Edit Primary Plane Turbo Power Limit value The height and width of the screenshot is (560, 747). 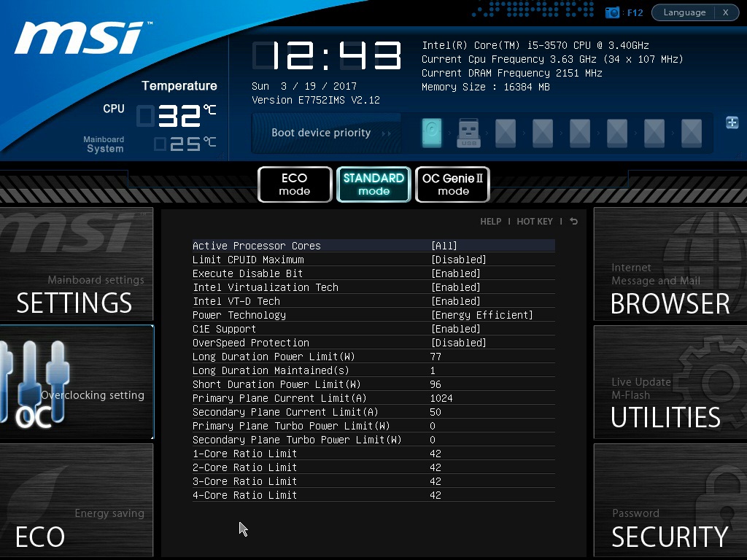click(433, 426)
